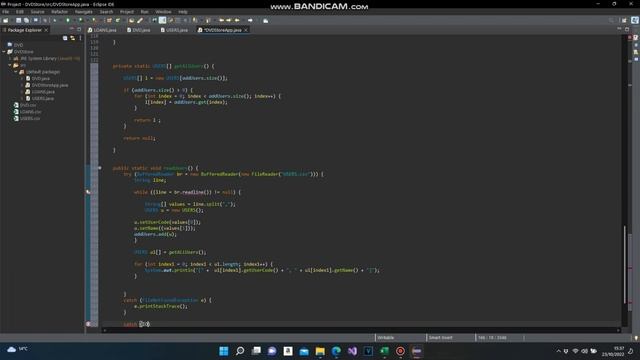This screenshot has height=360, width=640.
Task: Click the Collapse All icon in Package Explorer
Action: tap(65, 38)
